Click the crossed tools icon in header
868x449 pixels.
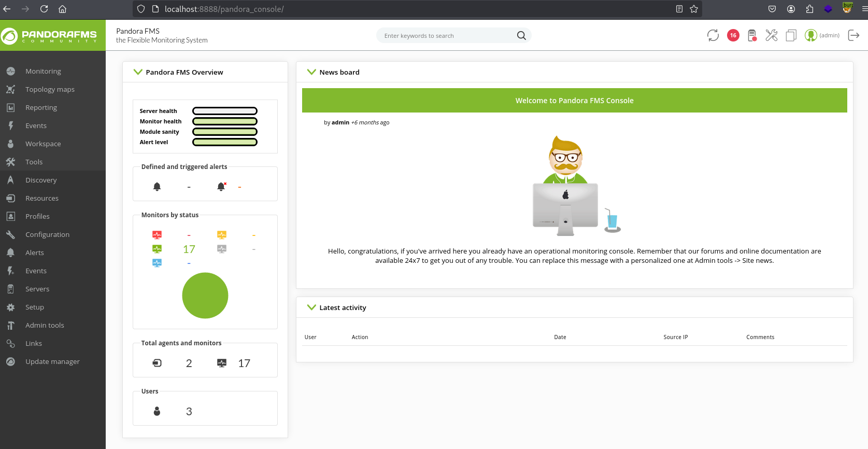772,35
